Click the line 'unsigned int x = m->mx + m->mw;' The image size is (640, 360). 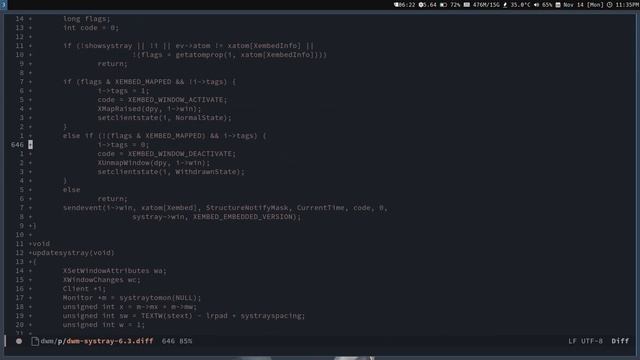pyautogui.click(x=130, y=307)
